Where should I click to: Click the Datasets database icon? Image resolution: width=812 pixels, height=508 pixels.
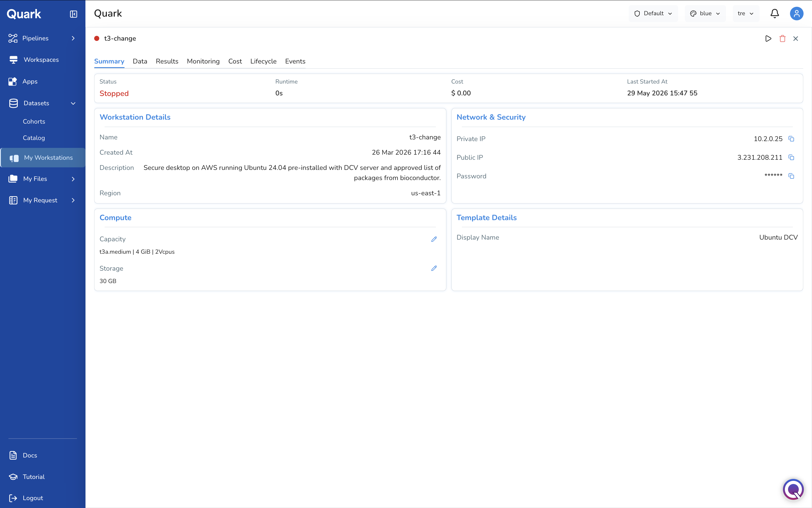click(x=14, y=103)
